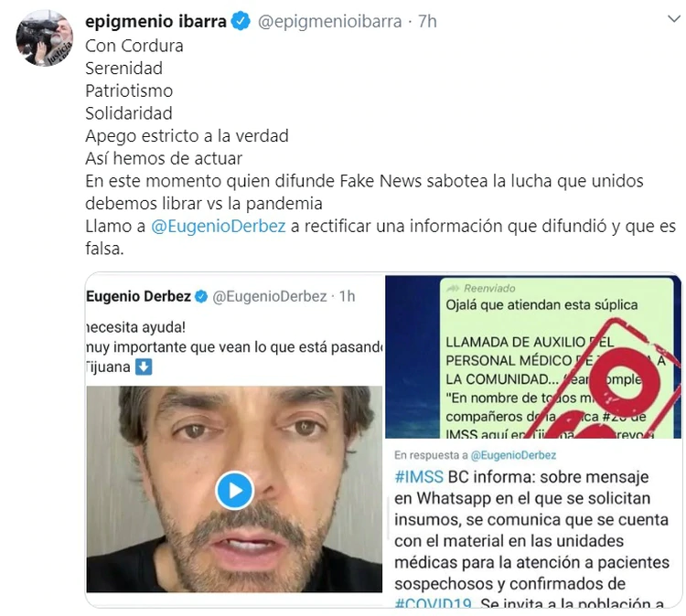This screenshot has width=686, height=616.
Task: Open the @EugenioDerbez mention in tweet text
Action: click(x=219, y=226)
